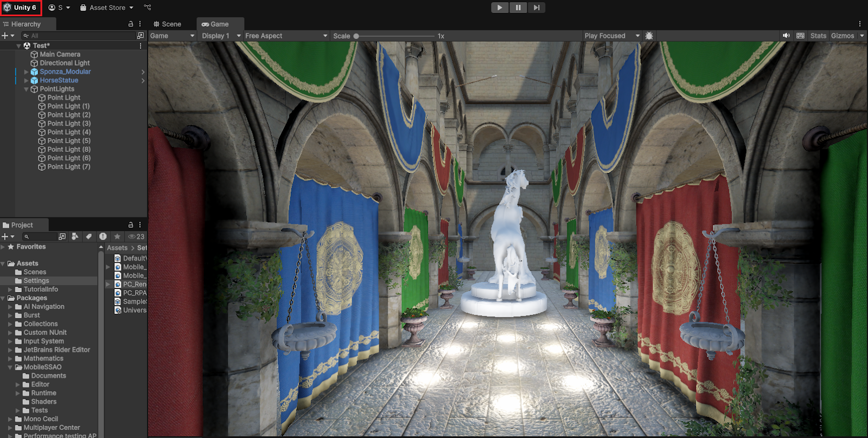Viewport: 868px width, 438px height.
Task: Click Search by Log Type exclamation icon
Action: click(103, 236)
